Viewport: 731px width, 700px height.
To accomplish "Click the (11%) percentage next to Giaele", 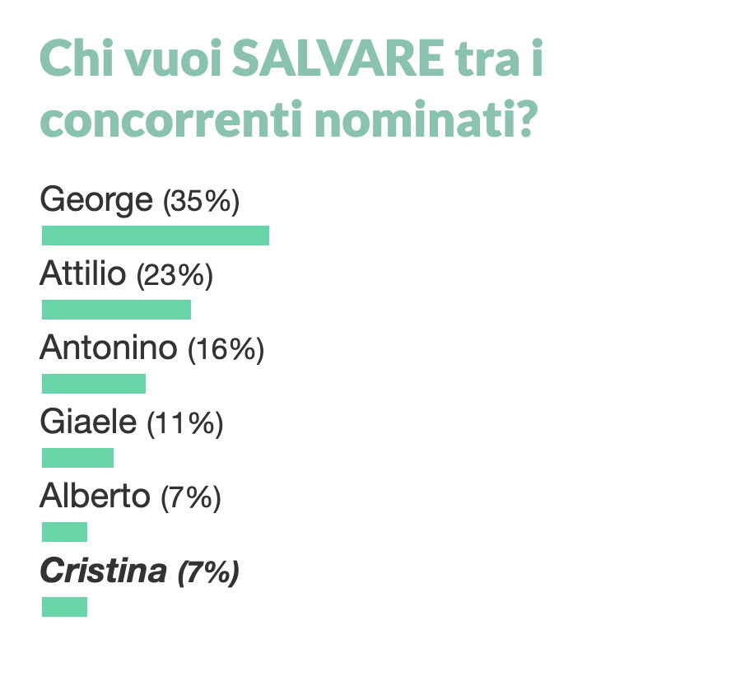I will coord(185,424).
